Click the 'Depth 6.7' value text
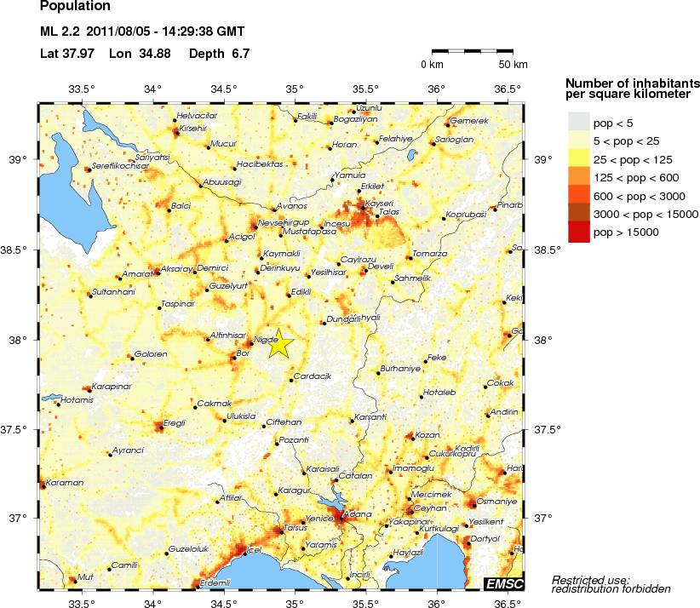This screenshot has width=700, height=608. click(216, 53)
